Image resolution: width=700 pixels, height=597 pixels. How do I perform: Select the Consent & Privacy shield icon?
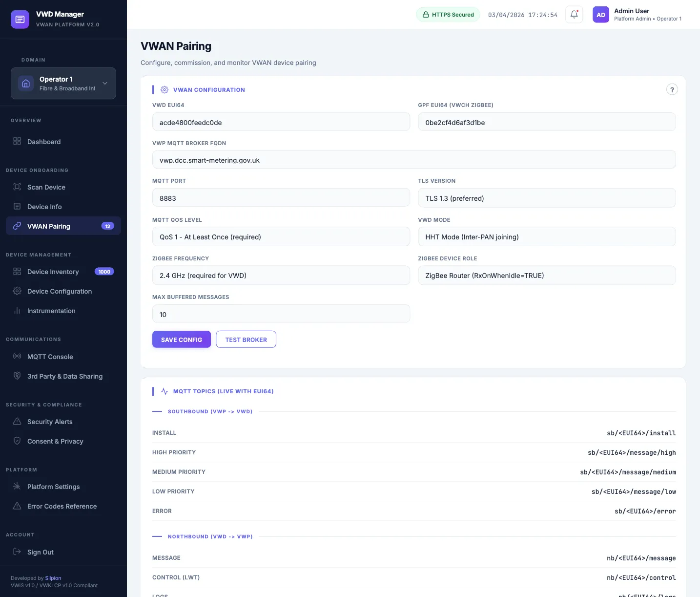[17, 441]
